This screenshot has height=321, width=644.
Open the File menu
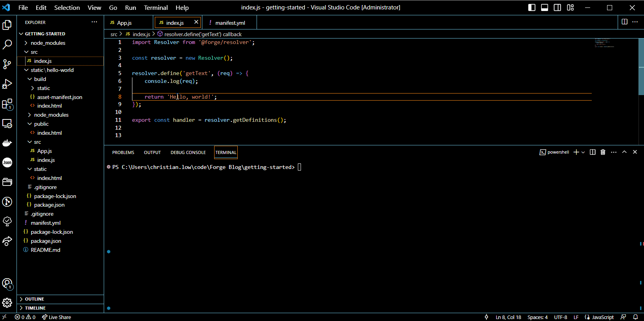coord(23,7)
